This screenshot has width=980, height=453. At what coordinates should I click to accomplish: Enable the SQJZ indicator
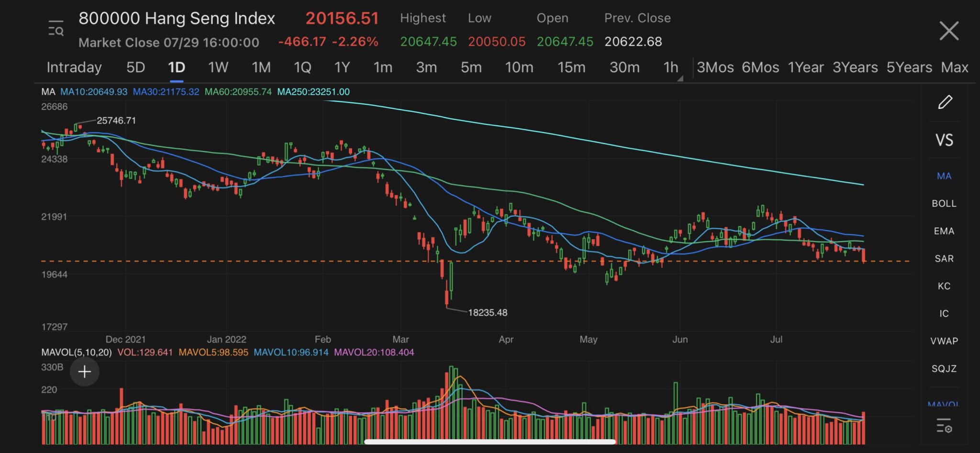(944, 369)
